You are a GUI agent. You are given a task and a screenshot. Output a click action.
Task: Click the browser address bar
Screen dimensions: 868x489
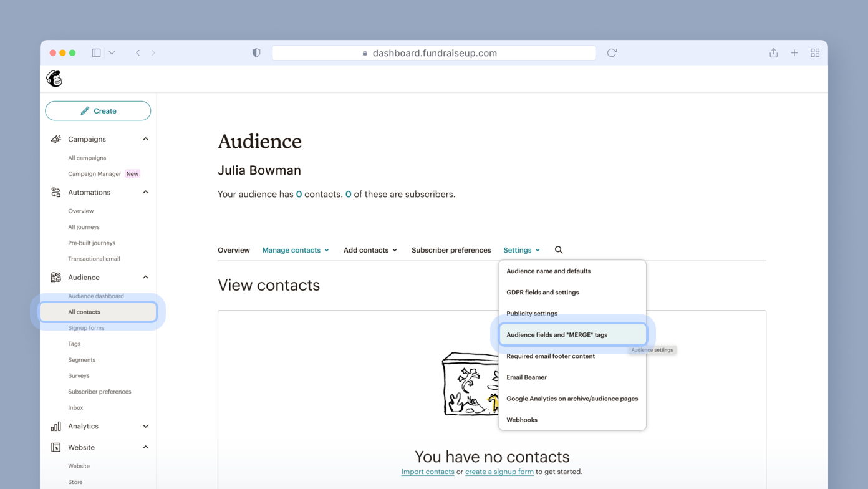[x=434, y=53]
